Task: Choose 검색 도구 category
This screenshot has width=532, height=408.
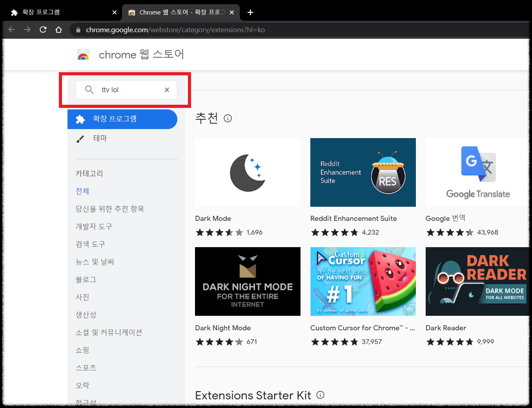Action: click(90, 244)
